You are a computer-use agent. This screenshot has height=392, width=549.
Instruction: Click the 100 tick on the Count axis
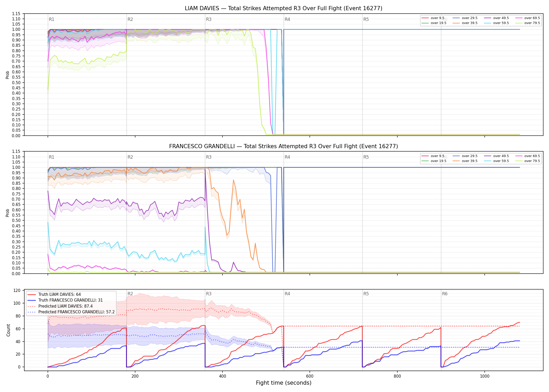point(17,303)
